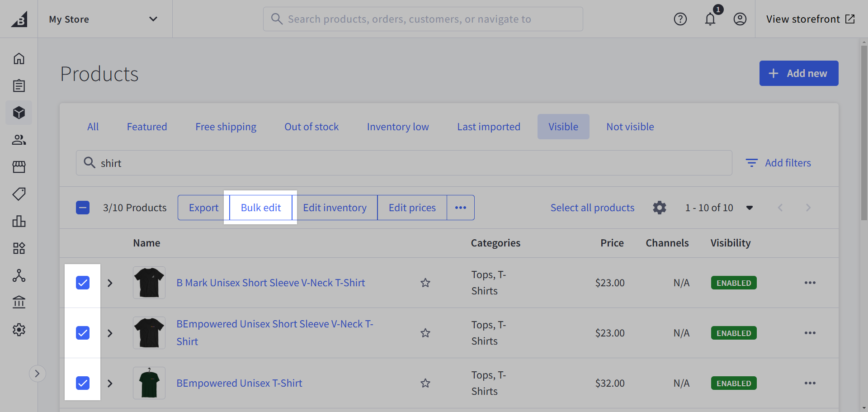The width and height of the screenshot is (868, 412).
Task: Open the Settings gear at sidebar bottom
Action: click(19, 330)
